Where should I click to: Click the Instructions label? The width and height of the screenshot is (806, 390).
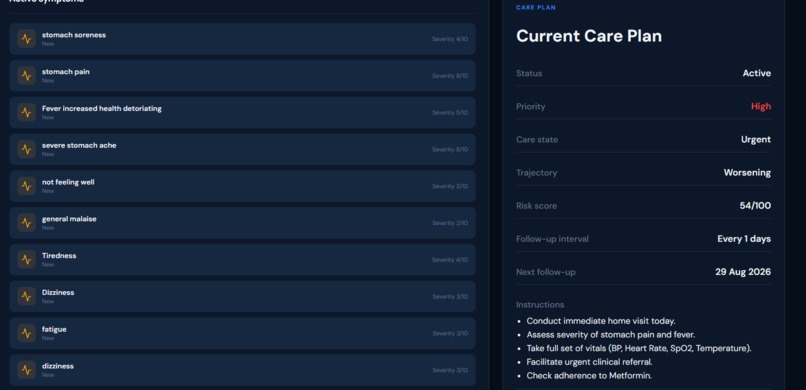(540, 305)
